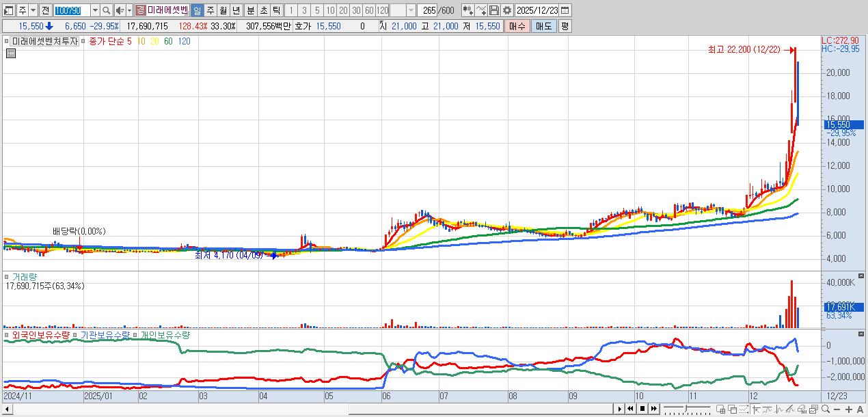Viewport: 868px width, 417px height.
Task: Open chart settings gear icon
Action: point(507,10)
